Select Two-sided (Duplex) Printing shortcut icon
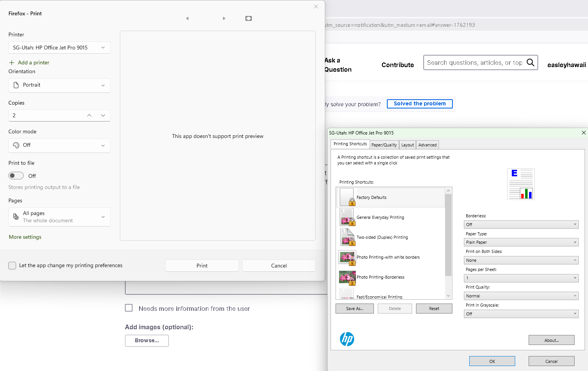 (347, 237)
